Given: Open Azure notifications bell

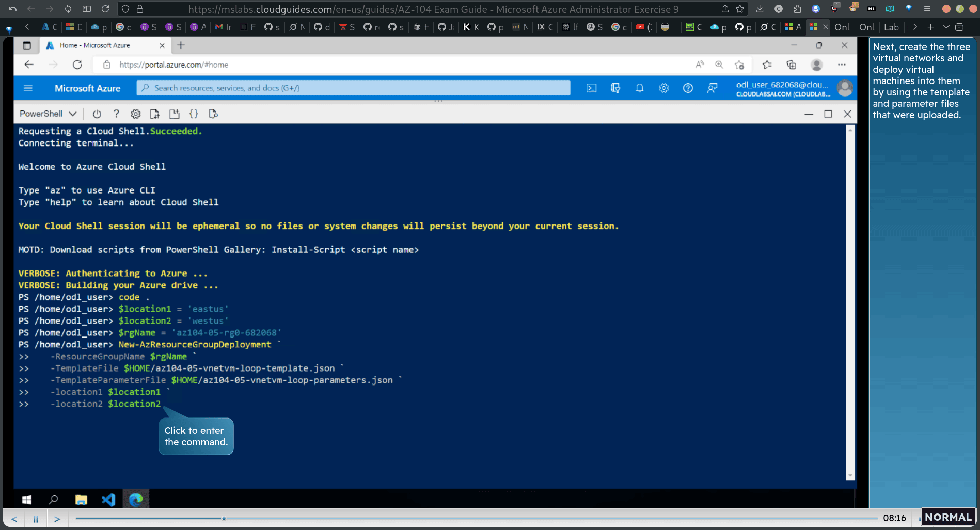Looking at the screenshot, I should tap(639, 88).
